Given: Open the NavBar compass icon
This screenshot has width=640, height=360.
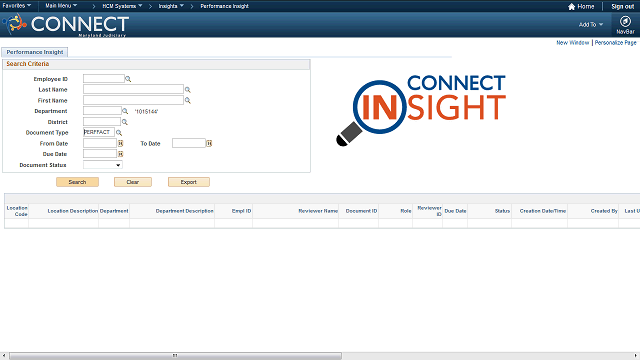Looking at the screenshot, I should point(625,21).
